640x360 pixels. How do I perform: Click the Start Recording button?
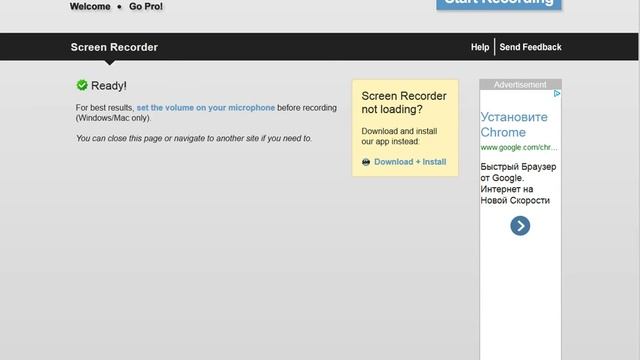click(x=499, y=4)
